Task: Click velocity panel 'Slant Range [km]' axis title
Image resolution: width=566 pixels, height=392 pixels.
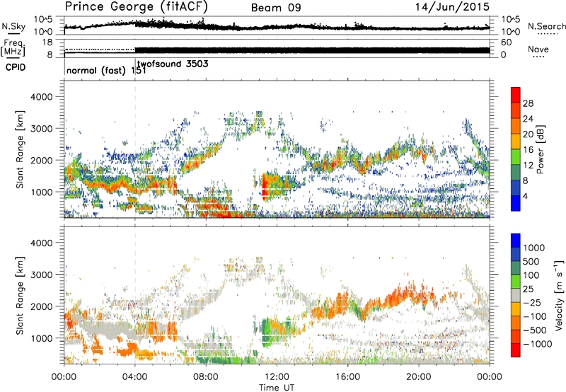Action: (20, 296)
